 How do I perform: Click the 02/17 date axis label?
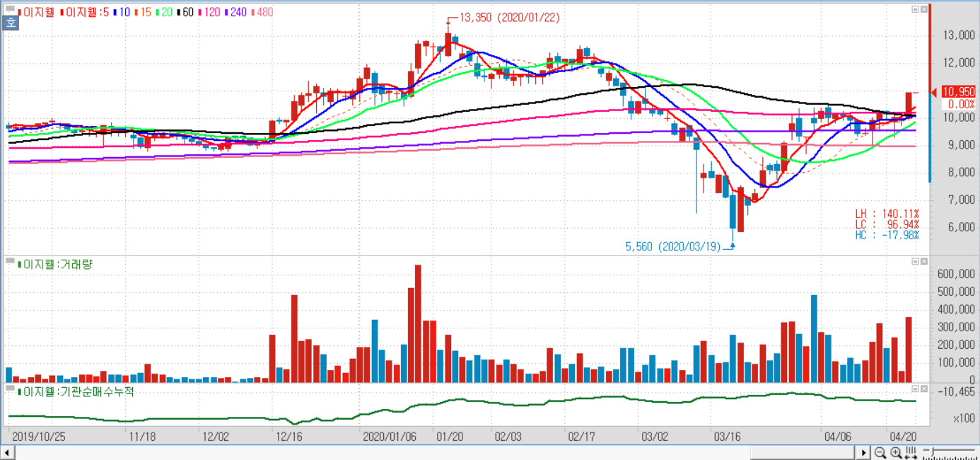581,436
